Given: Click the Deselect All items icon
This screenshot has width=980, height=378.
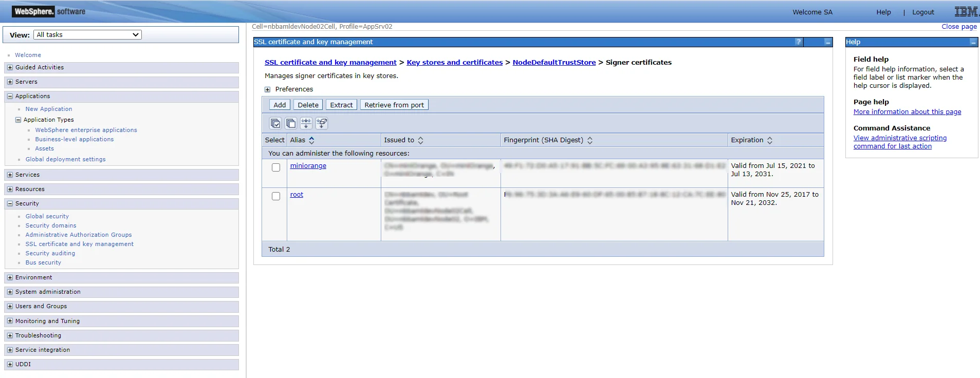Looking at the screenshot, I should tap(291, 123).
